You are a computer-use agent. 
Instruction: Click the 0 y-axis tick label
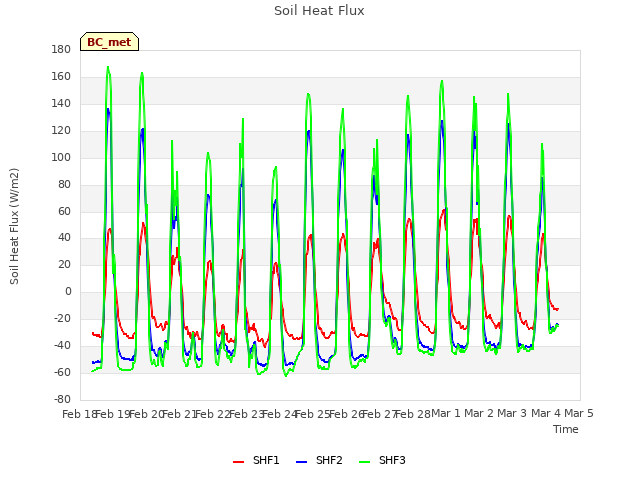(x=68, y=291)
